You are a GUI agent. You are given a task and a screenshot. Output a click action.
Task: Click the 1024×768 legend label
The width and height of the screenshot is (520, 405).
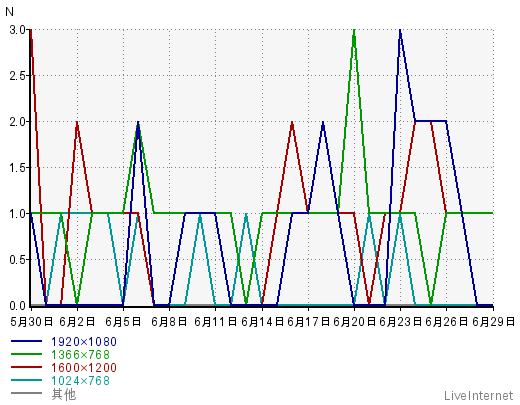tap(80, 381)
